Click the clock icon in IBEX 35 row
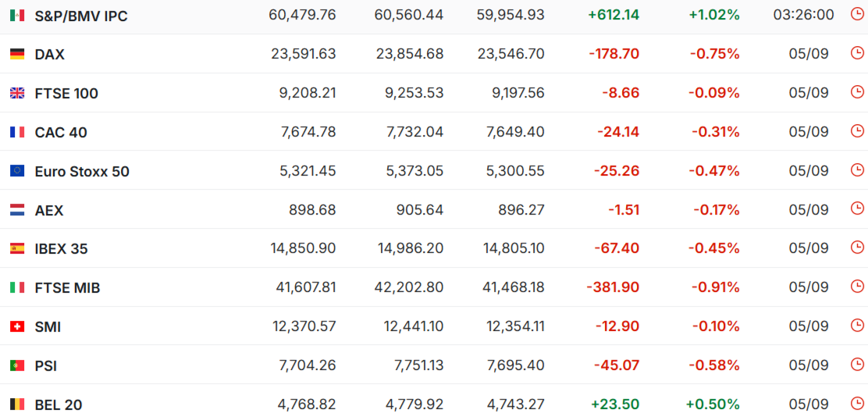The width and height of the screenshot is (868, 420). tap(856, 247)
